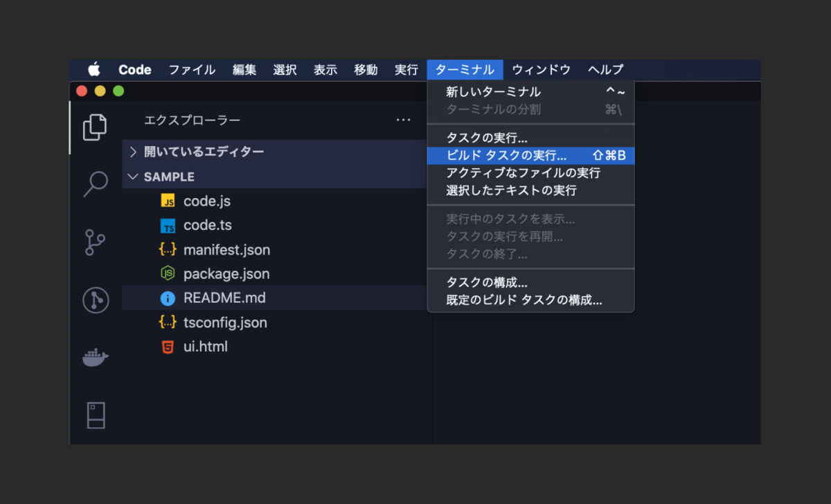Open the Source Control view icon
Image resolution: width=831 pixels, height=504 pixels.
click(95, 242)
